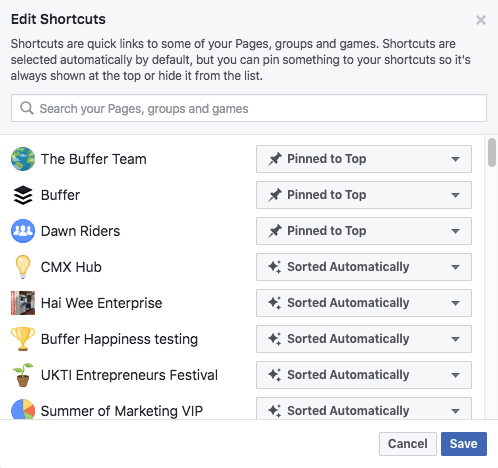This screenshot has height=468, width=498.
Task: Change sorting for UKTI Entrepreneurs Festival
Action: click(x=364, y=375)
